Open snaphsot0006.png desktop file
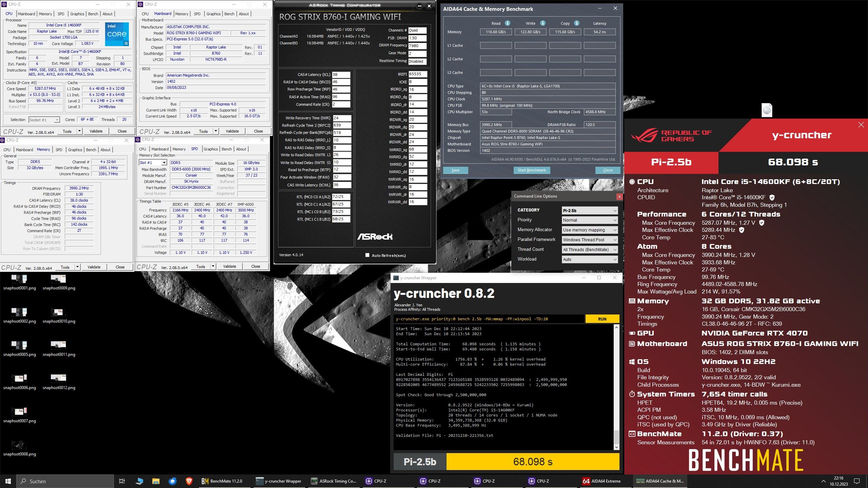Screen dimensions: 868x488 point(19,382)
